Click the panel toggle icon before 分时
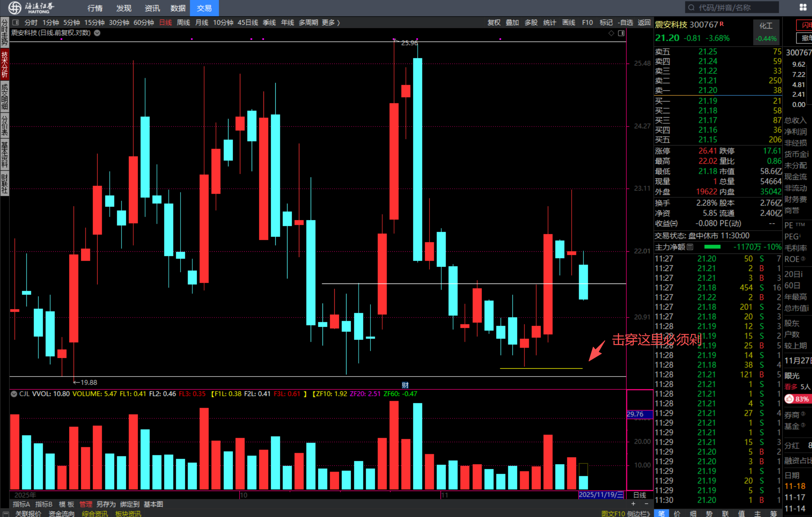The image size is (812, 517). (x=15, y=23)
